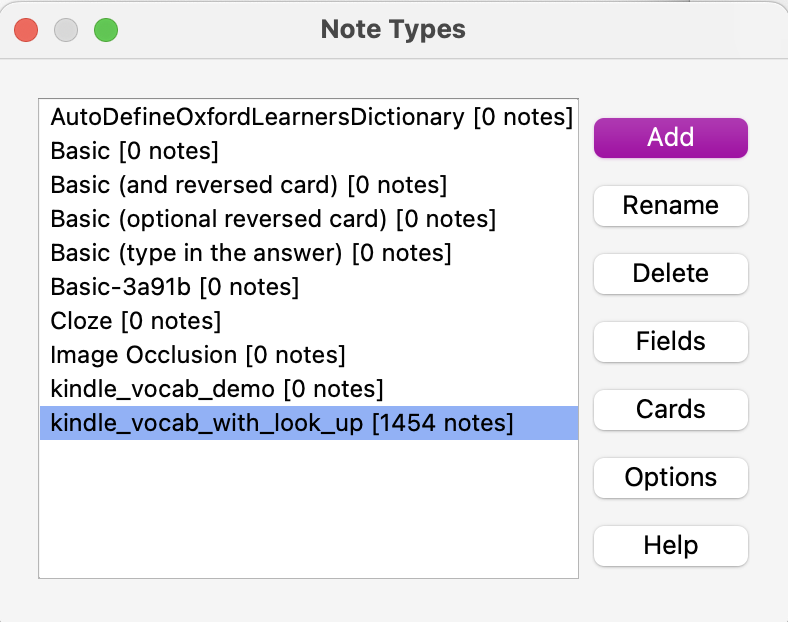Pick Basic (optional reversed card) note type
The height and width of the screenshot is (622, 788).
[272, 219]
